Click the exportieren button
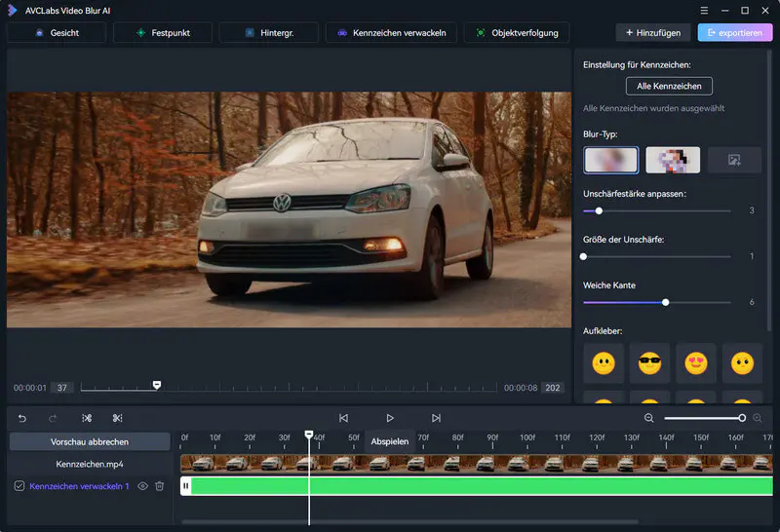Image resolution: width=780 pixels, height=532 pixels. 735,33
